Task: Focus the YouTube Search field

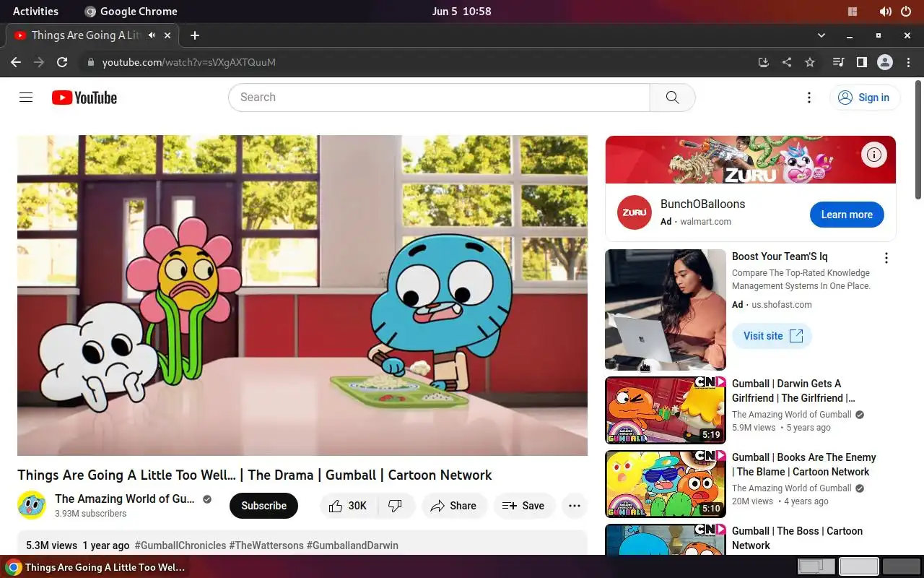Action: click(439, 98)
